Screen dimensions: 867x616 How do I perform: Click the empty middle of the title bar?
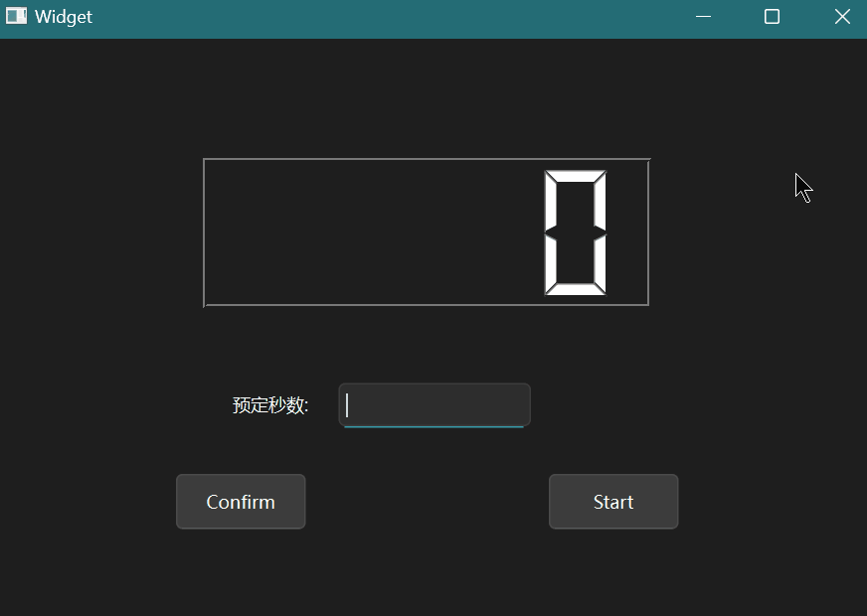[378, 17]
